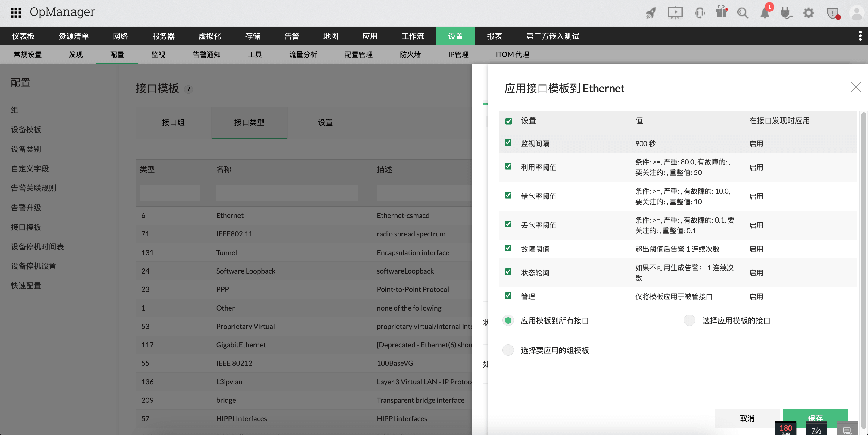Open the gift promotions icon

722,12
